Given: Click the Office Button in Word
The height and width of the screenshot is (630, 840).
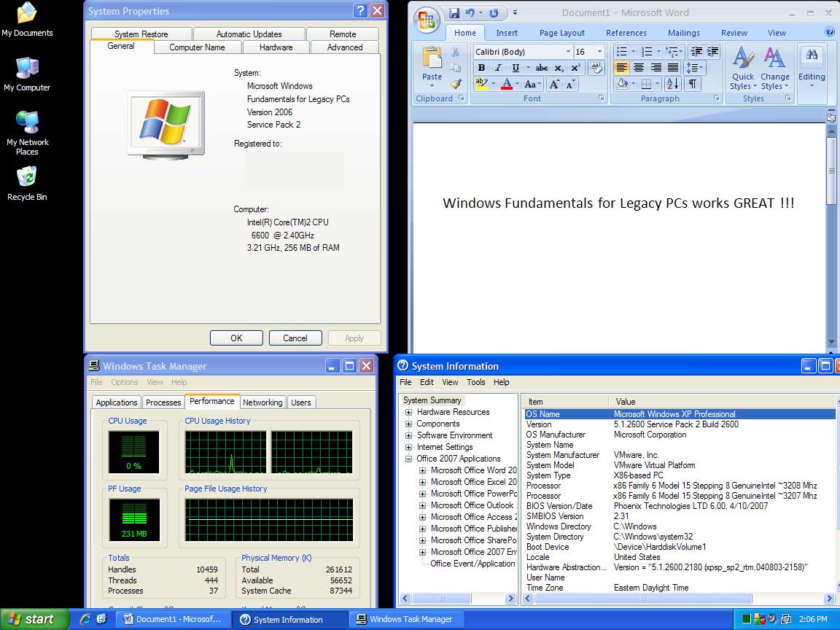Looking at the screenshot, I should pyautogui.click(x=427, y=20).
